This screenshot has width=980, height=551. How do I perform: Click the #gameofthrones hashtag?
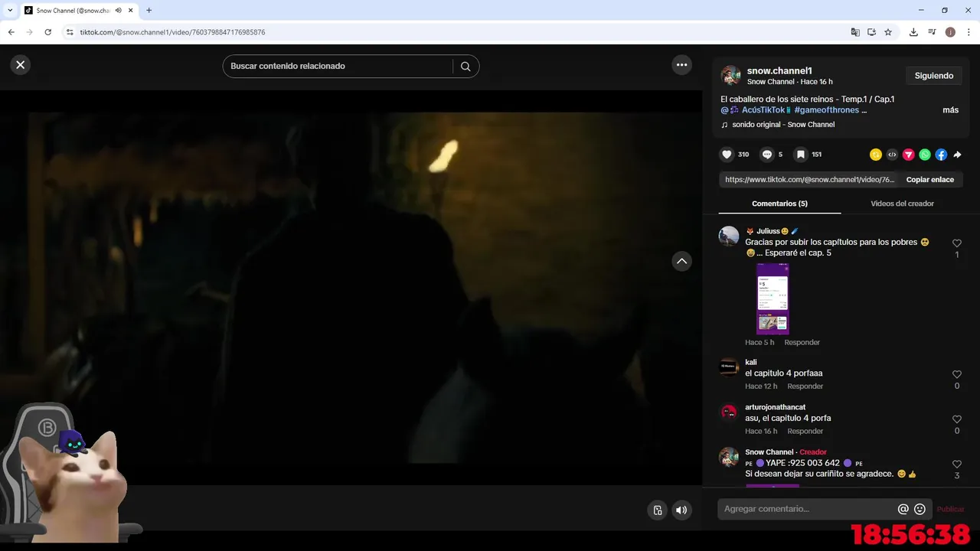click(x=827, y=110)
